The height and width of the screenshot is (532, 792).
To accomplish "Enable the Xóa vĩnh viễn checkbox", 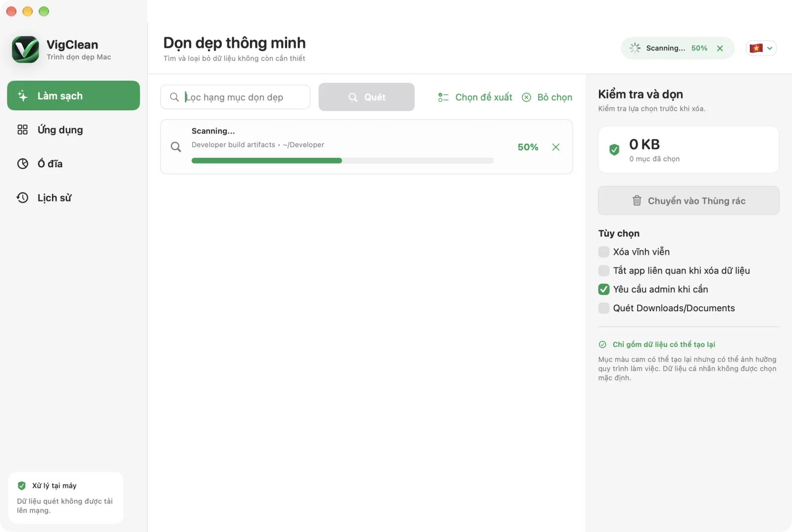I will click(x=604, y=252).
